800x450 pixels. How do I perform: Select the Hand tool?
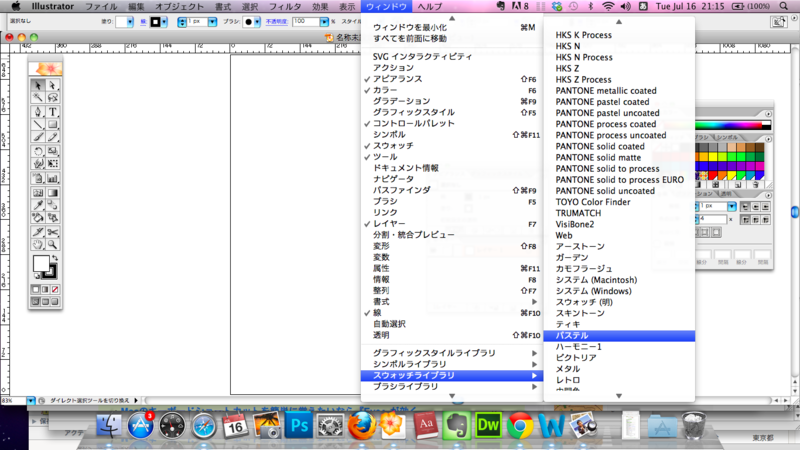(38, 245)
